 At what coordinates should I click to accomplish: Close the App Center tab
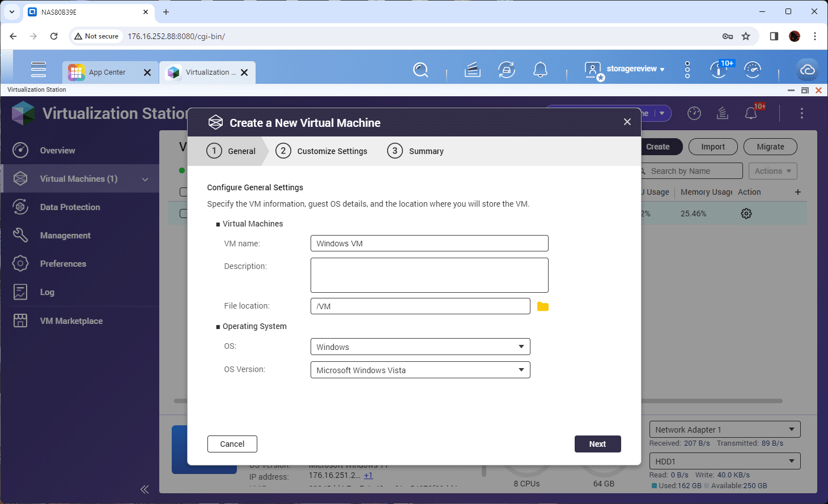click(147, 72)
